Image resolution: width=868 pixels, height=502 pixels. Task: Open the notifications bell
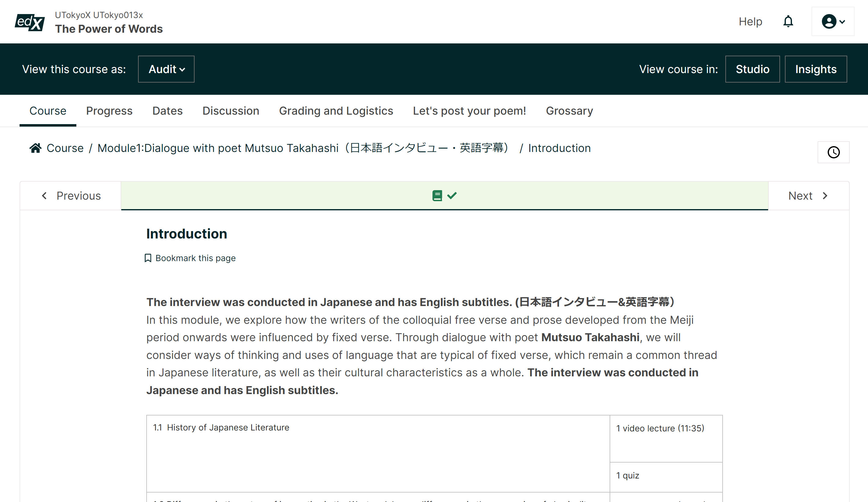788,21
